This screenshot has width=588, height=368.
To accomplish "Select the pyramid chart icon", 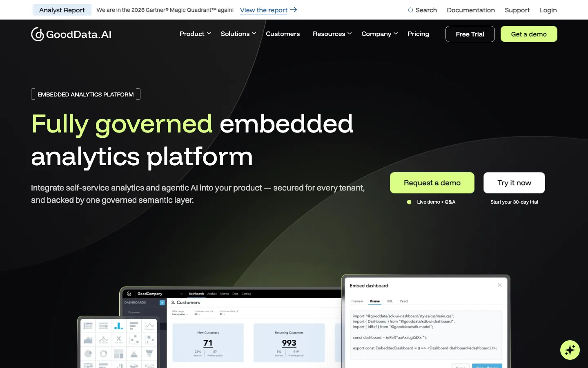I will pos(134,354).
